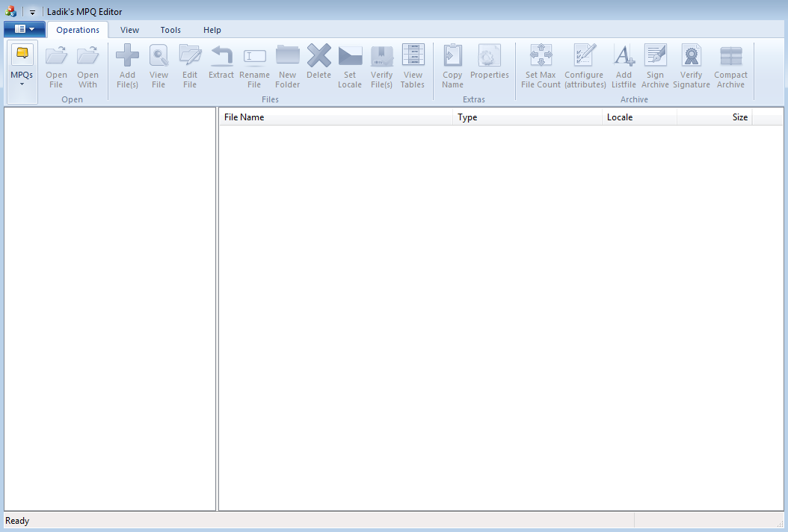Switch to the Operations ribbon tab

tap(78, 30)
